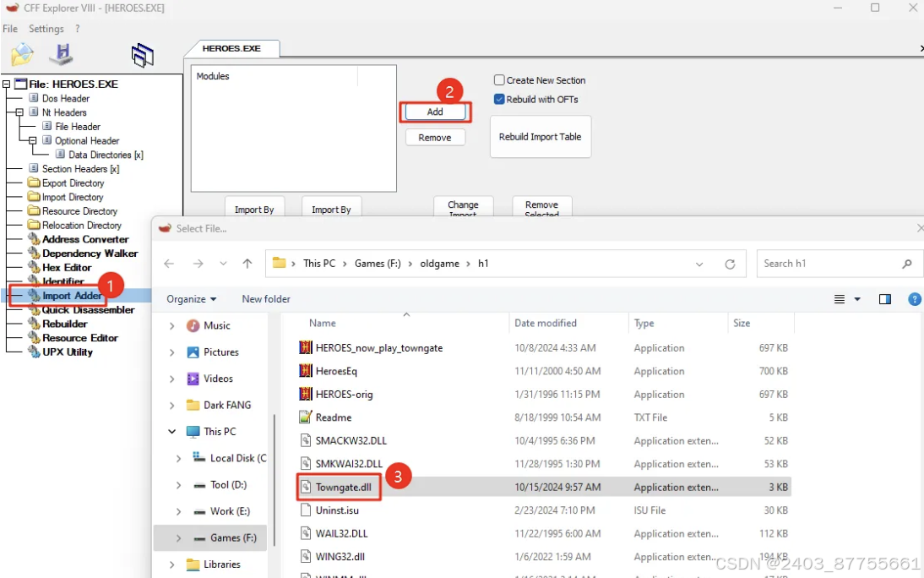Open the Resource Editor tool

pos(79,338)
